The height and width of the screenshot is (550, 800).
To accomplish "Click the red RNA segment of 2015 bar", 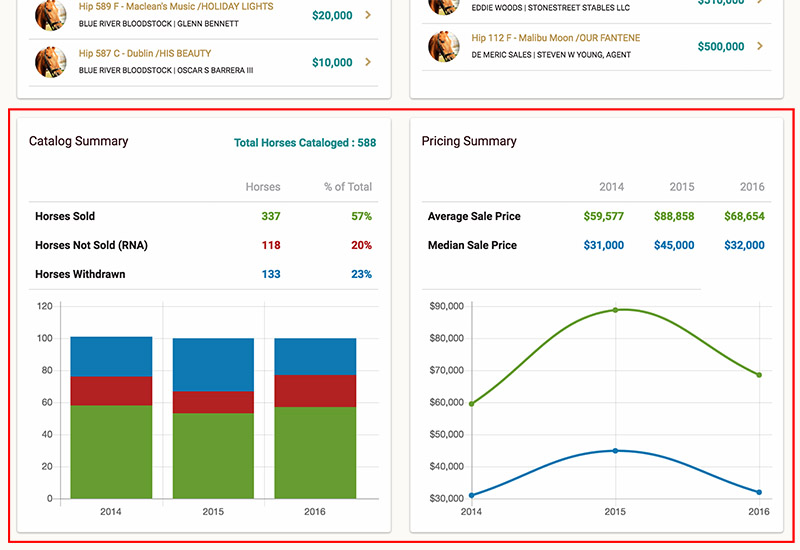I will tap(213, 402).
